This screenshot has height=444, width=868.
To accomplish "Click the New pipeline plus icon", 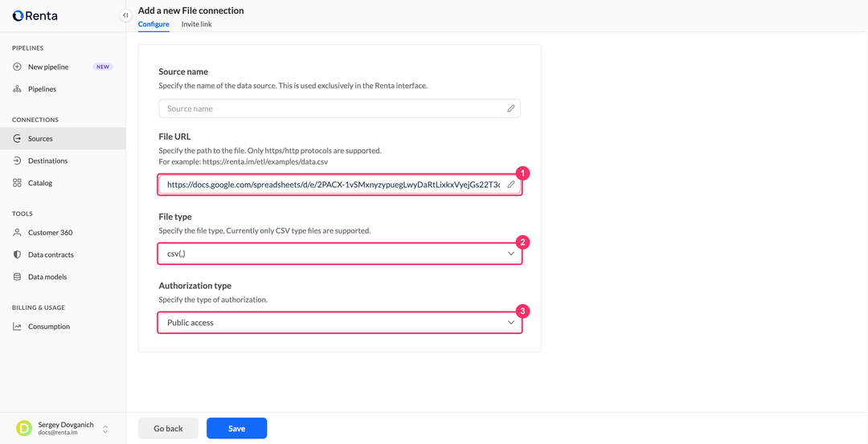I will coord(17,67).
